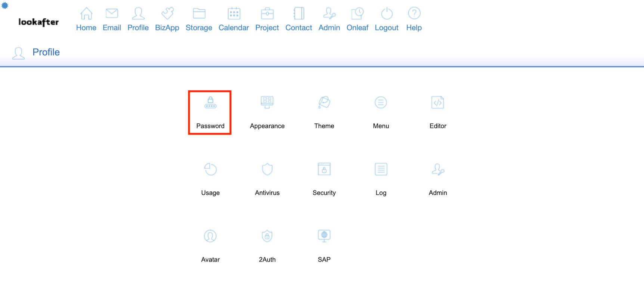The width and height of the screenshot is (644, 299).
Task: Click the Logout power button
Action: pos(387,19)
